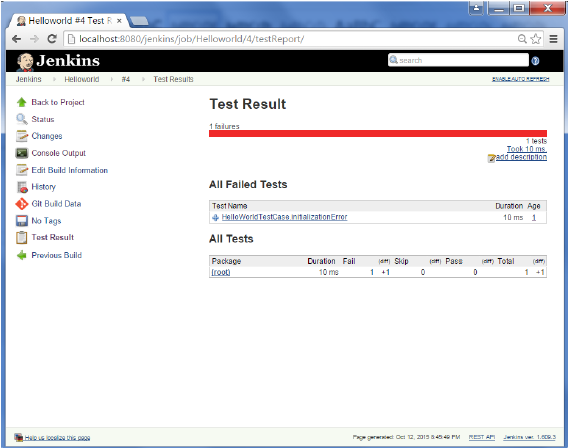569x448 pixels.
Task: Click the search help question mark icon
Action: [x=535, y=61]
